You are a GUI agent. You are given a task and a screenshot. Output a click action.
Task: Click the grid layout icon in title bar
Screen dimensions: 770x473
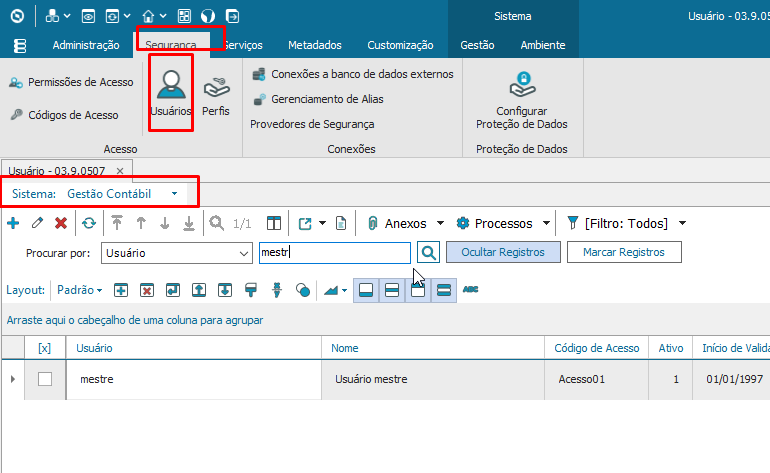click(184, 16)
